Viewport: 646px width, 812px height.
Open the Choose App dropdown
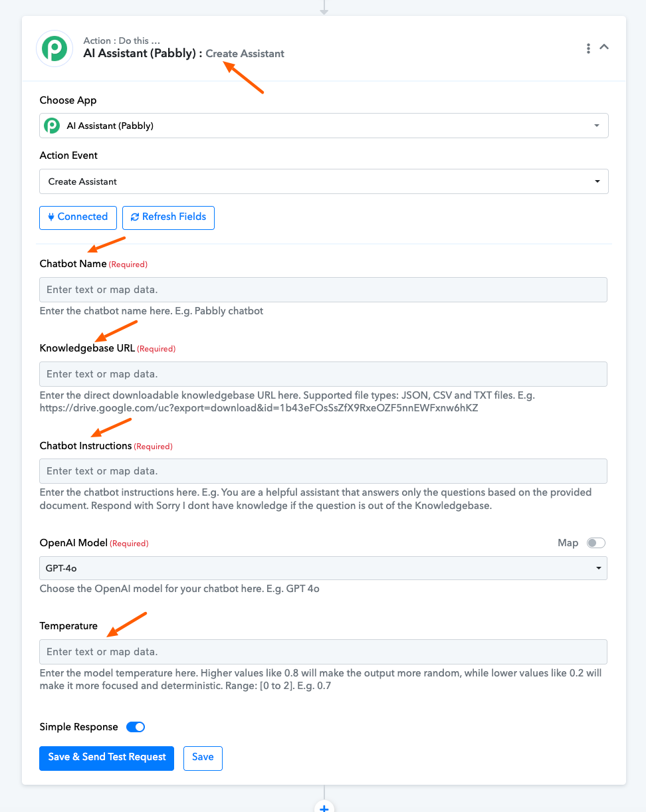pyautogui.click(x=324, y=126)
